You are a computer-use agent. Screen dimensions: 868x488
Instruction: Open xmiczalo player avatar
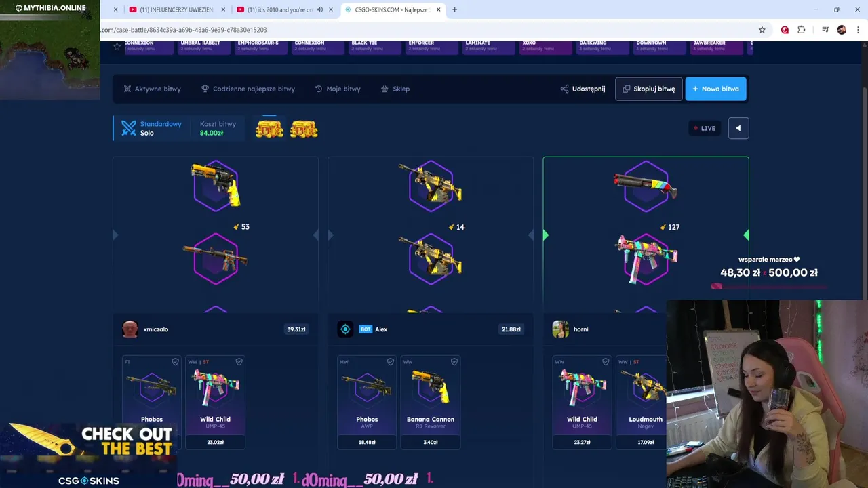(x=130, y=329)
